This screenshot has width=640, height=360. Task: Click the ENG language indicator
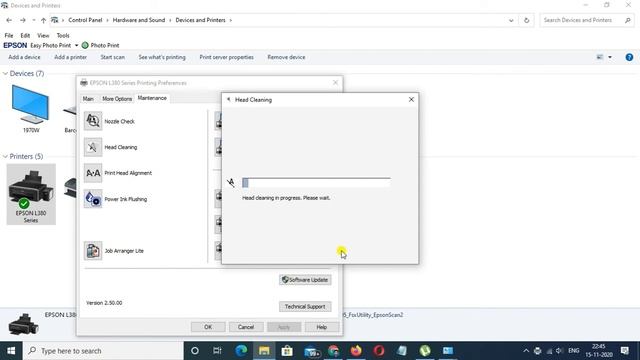coord(573,351)
